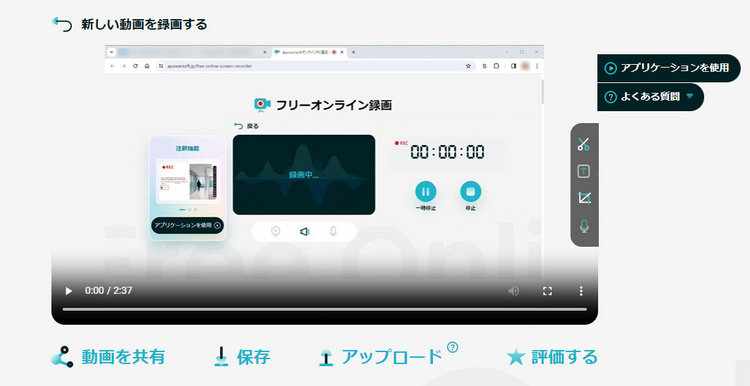Screen dimensions: 750x386
Task: Click the upload icon beside アップロード
Action: pyautogui.click(x=326, y=357)
